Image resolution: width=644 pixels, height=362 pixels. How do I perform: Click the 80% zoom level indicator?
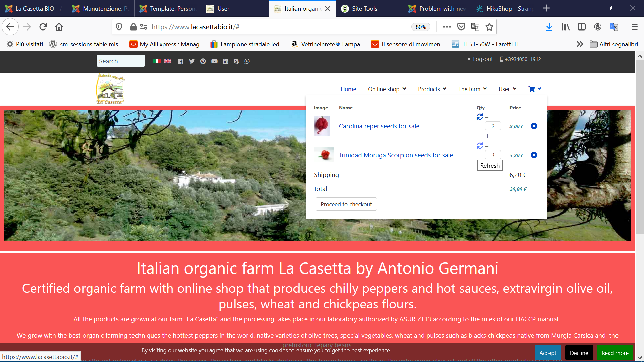point(421,27)
